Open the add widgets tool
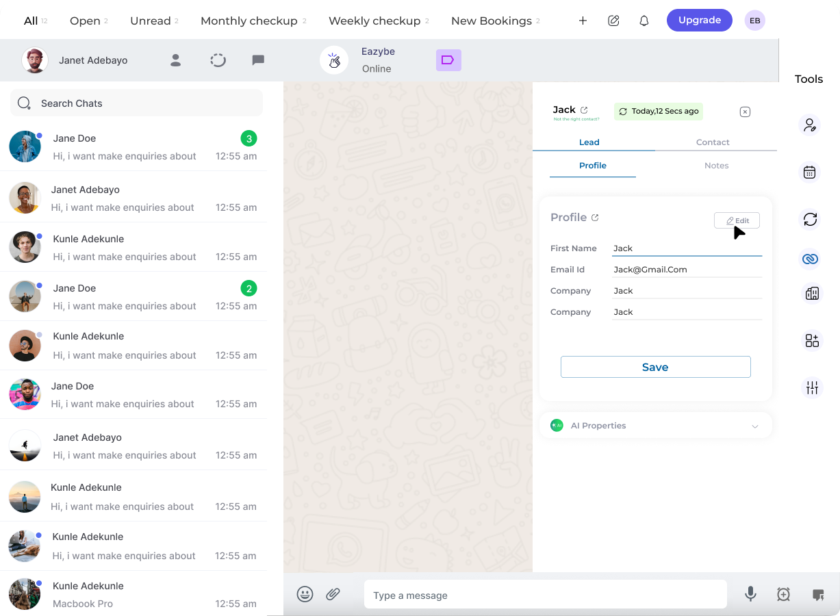Image resolution: width=840 pixels, height=616 pixels. pos(811,339)
